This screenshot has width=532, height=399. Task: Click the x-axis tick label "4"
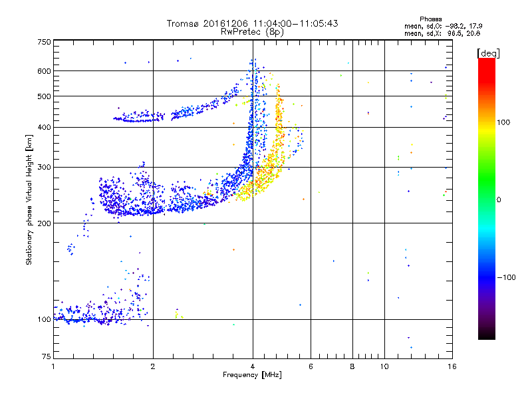click(253, 366)
